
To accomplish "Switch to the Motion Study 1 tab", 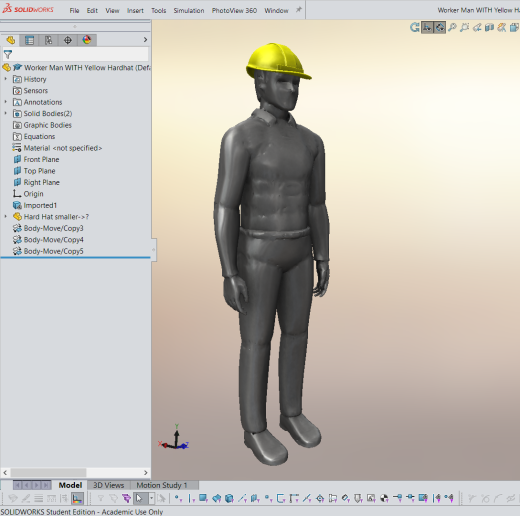I will point(162,485).
